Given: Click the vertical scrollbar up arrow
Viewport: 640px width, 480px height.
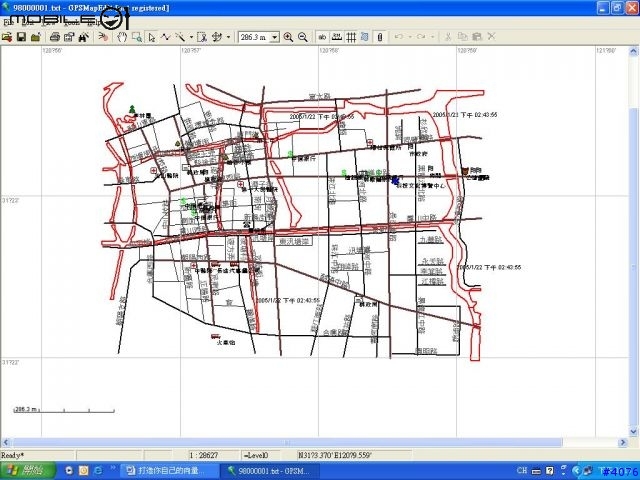Looking at the screenshot, I should [633, 51].
